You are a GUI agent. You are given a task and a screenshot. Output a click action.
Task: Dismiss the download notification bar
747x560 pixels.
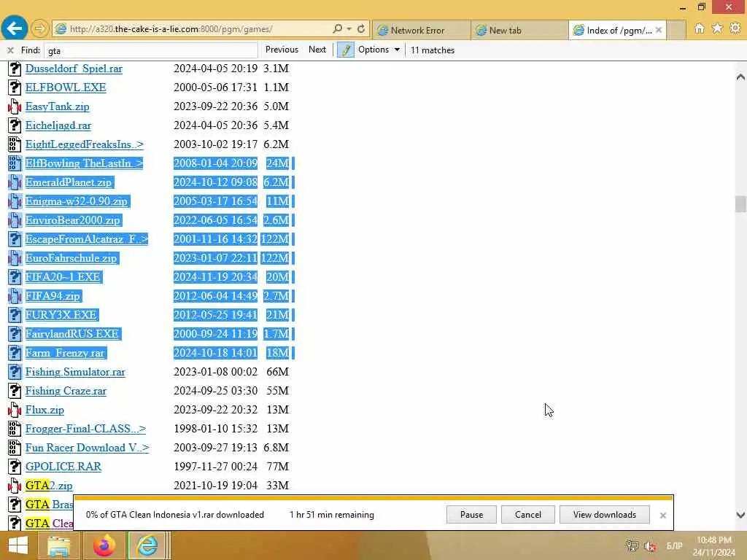point(662,516)
